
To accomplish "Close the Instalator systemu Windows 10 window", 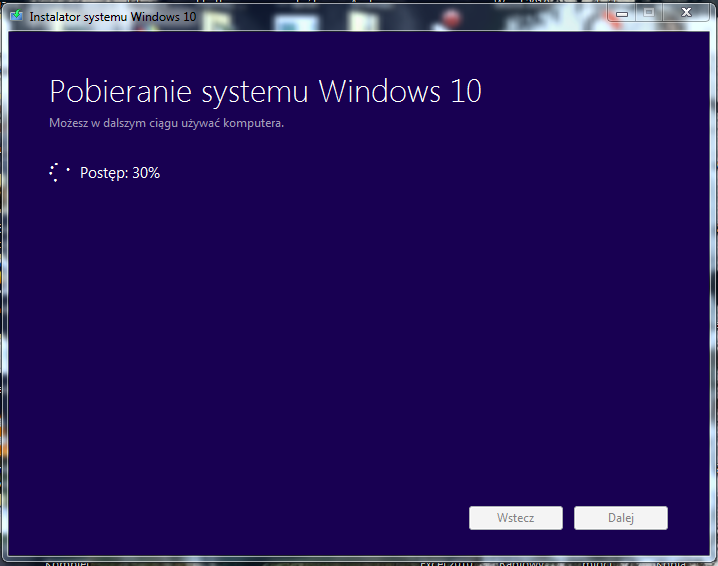I will (x=686, y=13).
